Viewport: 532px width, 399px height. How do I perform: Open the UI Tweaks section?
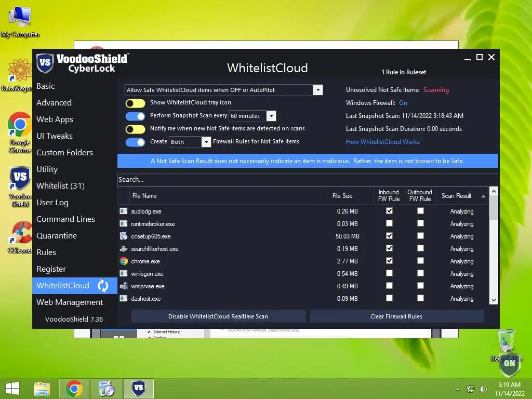pyautogui.click(x=54, y=136)
